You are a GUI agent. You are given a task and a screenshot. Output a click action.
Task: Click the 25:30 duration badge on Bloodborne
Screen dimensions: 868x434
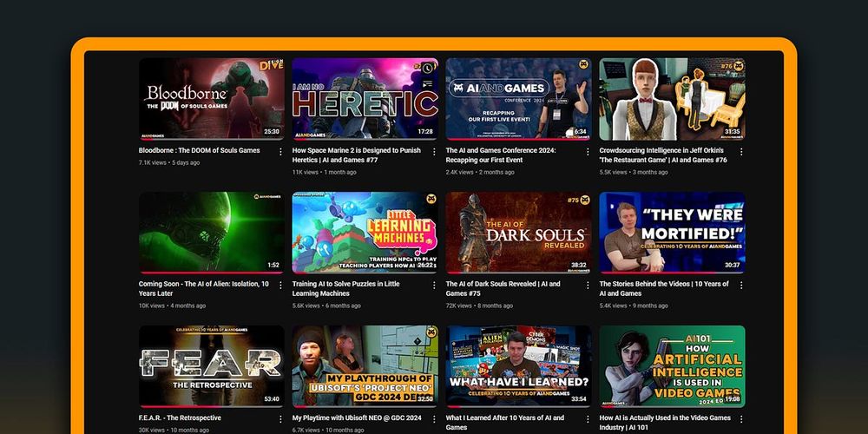click(271, 132)
